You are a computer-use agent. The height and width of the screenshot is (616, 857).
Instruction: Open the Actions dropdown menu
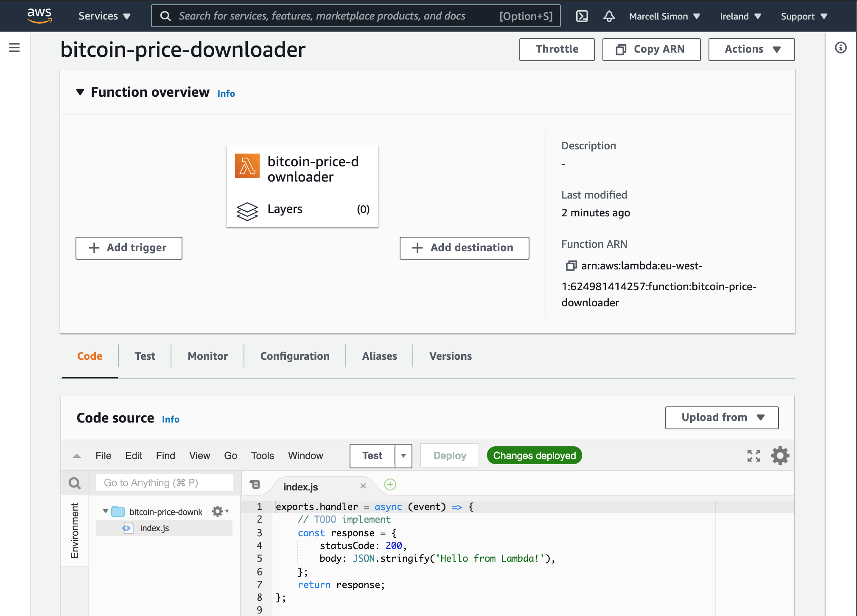pos(751,48)
